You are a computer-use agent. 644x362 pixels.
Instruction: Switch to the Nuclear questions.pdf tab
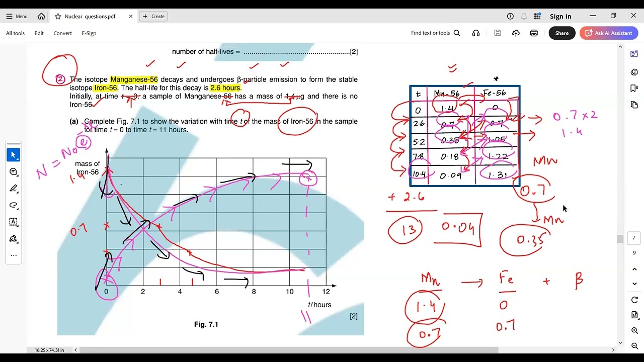coord(90,16)
